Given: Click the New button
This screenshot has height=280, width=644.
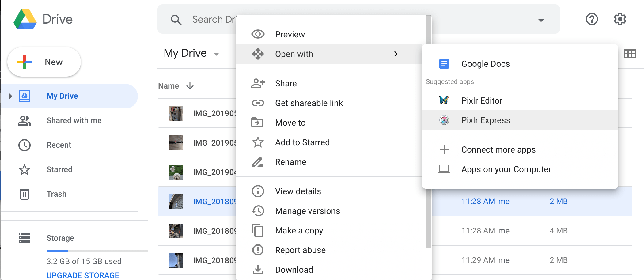Looking at the screenshot, I should 44,62.
